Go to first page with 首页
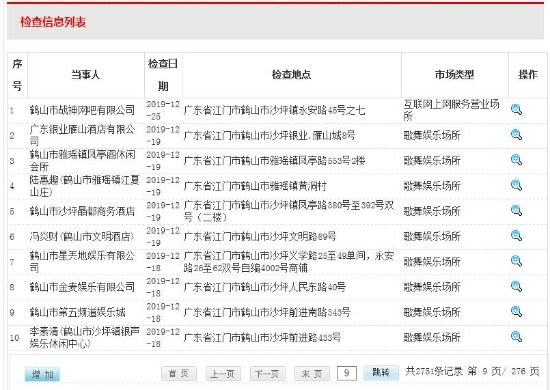Viewport: 550px width, 390px height. [x=179, y=374]
